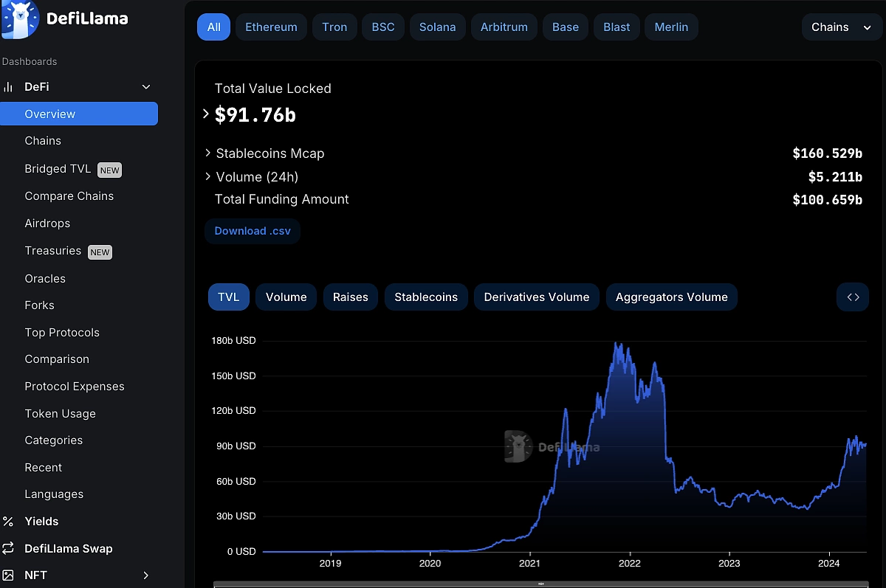Open the Languages page
This screenshot has width=886, height=588.
[x=54, y=494]
